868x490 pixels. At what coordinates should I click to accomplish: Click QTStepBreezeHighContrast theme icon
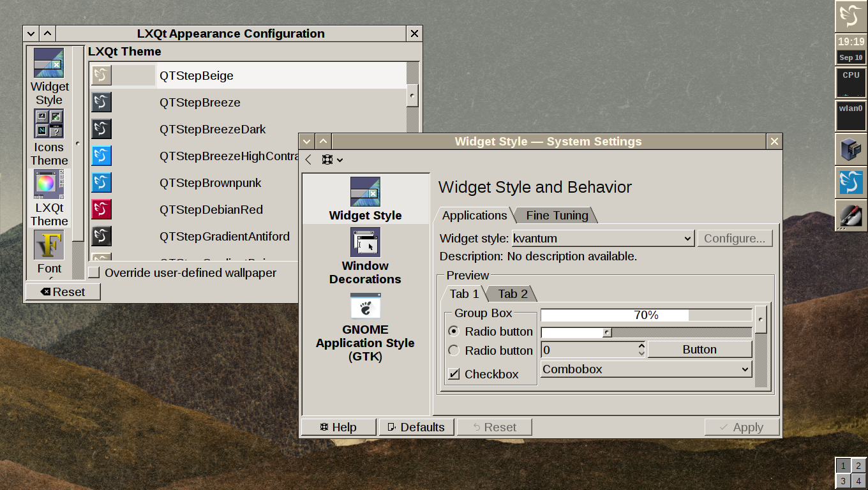pyautogui.click(x=101, y=156)
